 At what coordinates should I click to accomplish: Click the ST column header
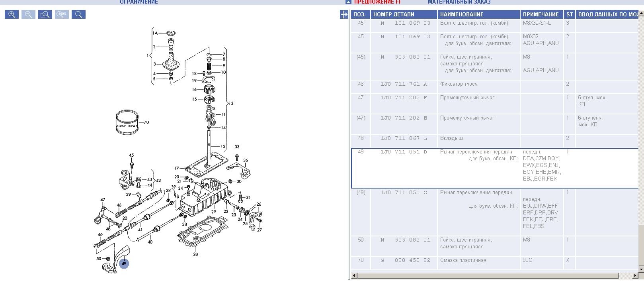[570, 14]
